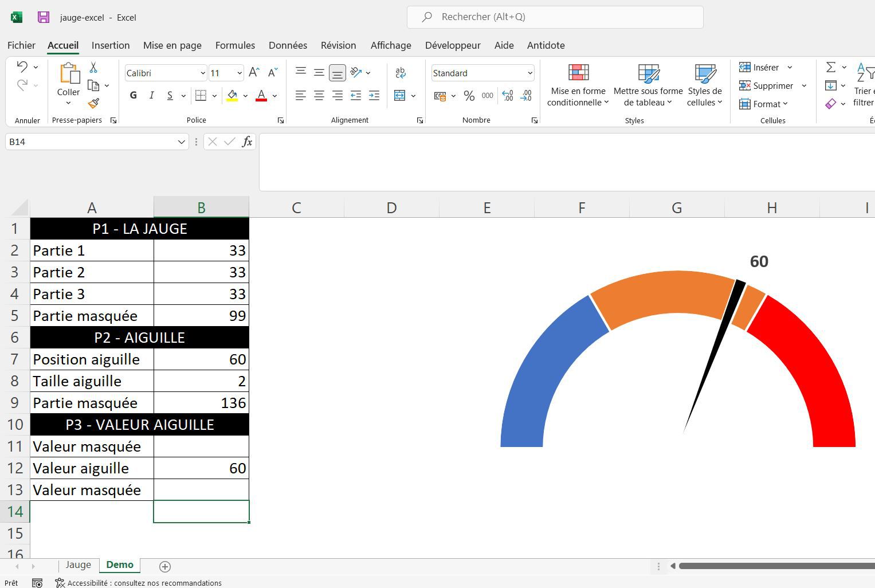This screenshot has height=588, width=875.
Task: Toggle Italic formatting (I)
Action: pyautogui.click(x=151, y=96)
